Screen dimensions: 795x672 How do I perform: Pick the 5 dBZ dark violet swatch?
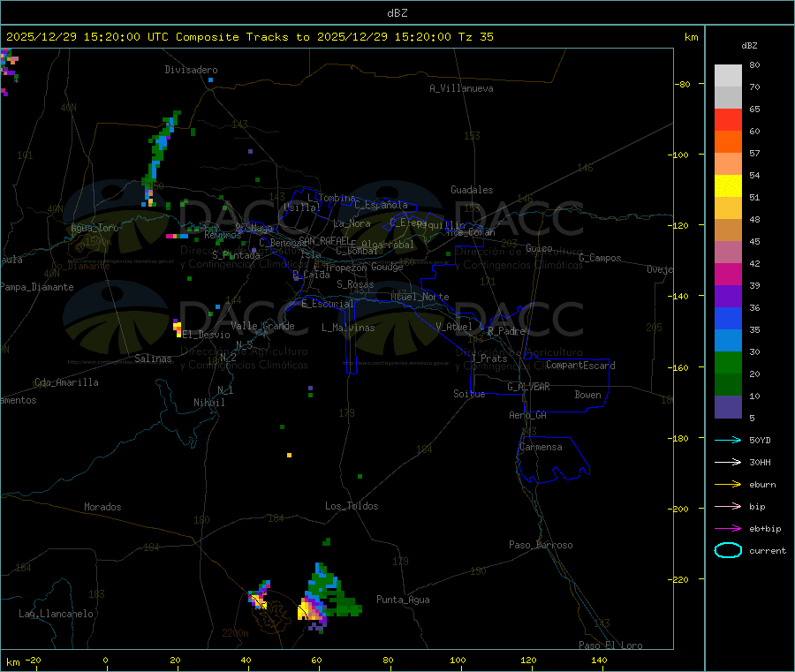728,407
